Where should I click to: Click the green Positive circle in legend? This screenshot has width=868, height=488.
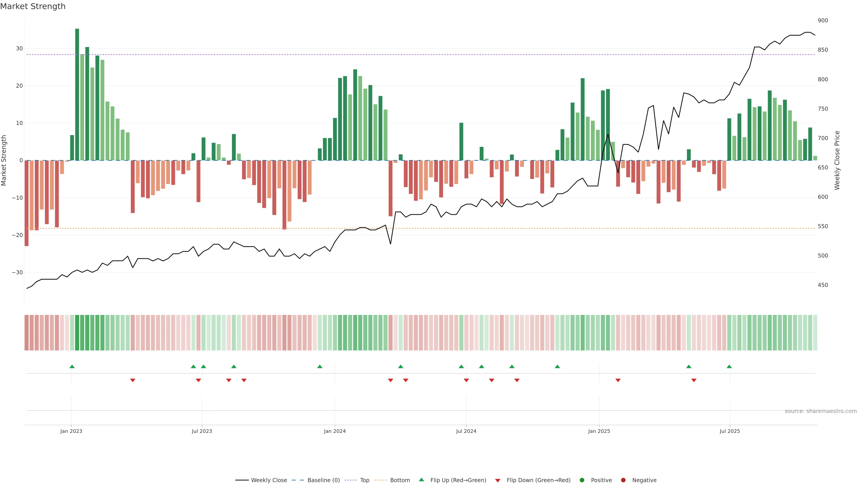pyautogui.click(x=582, y=480)
